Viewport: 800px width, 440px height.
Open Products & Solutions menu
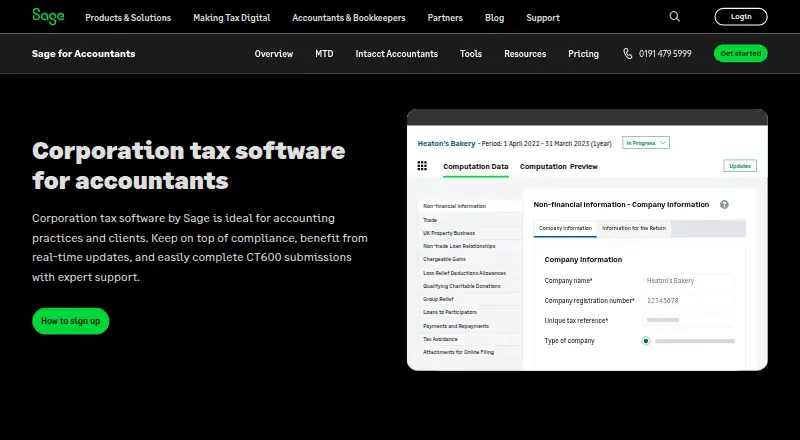pyautogui.click(x=128, y=18)
